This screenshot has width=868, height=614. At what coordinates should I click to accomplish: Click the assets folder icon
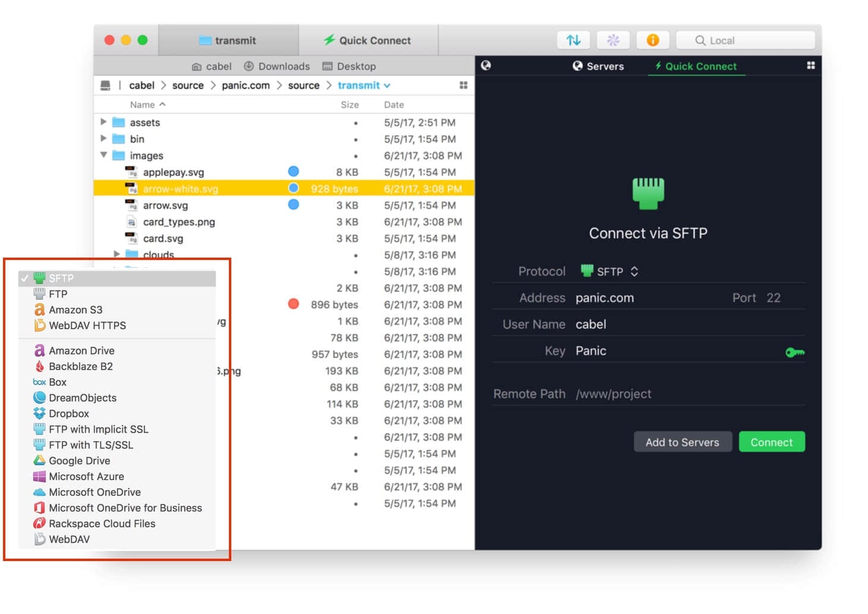coord(119,122)
